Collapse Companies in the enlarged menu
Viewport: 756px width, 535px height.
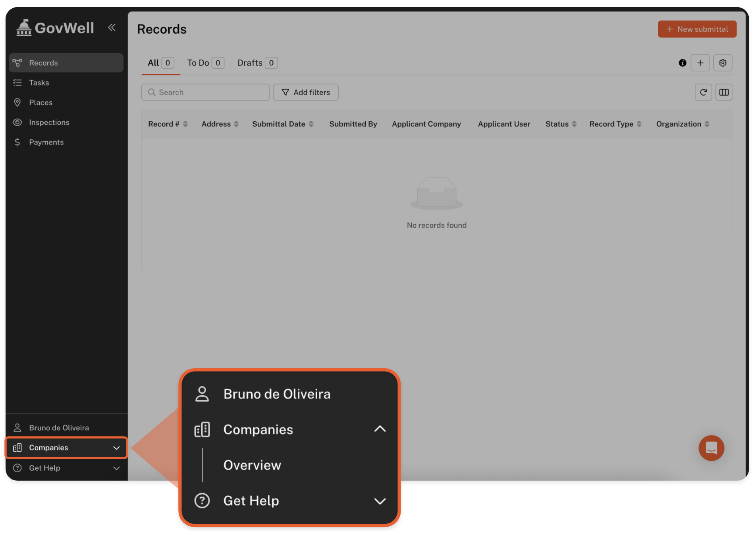tap(380, 429)
